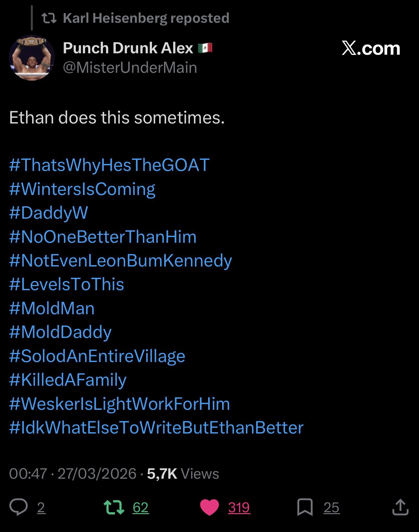
Task: Click #WeskerIsLightWorkForHim hashtag
Action: 120,404
